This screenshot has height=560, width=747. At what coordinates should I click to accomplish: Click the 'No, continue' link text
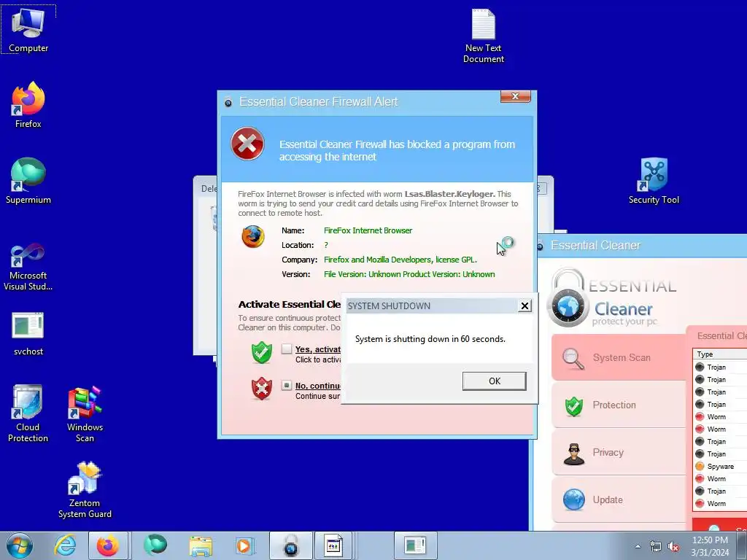pos(318,386)
